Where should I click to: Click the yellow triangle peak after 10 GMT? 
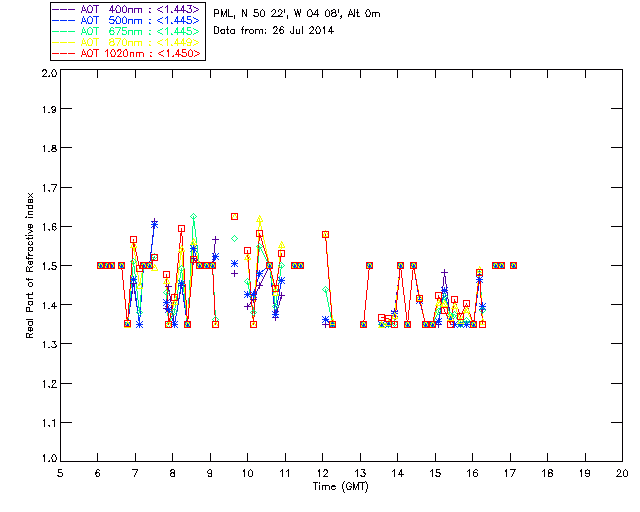coord(260,219)
